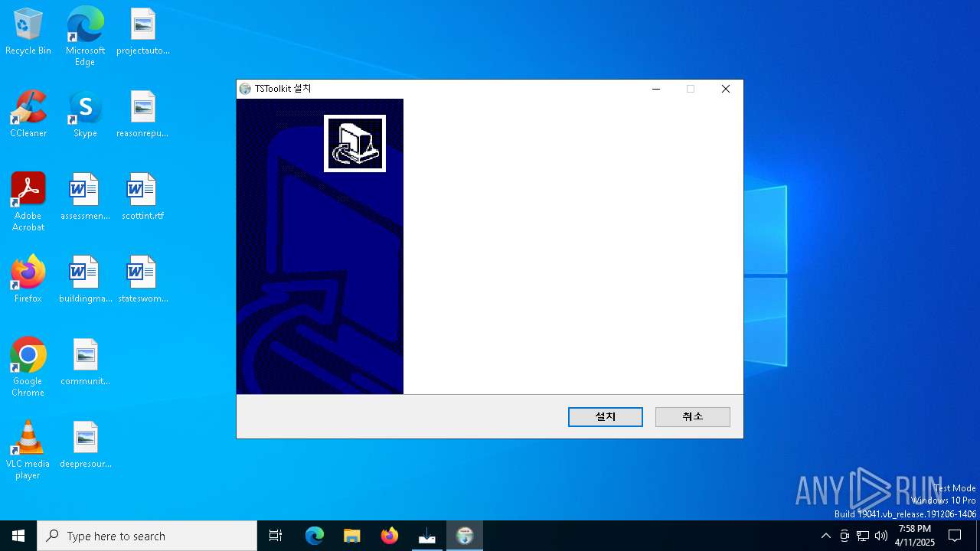Click the TSToolkit title bar globe icon

tap(245, 89)
